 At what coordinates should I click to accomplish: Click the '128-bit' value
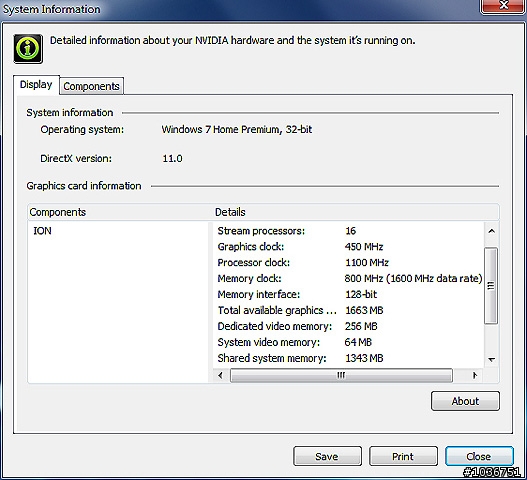(361, 294)
